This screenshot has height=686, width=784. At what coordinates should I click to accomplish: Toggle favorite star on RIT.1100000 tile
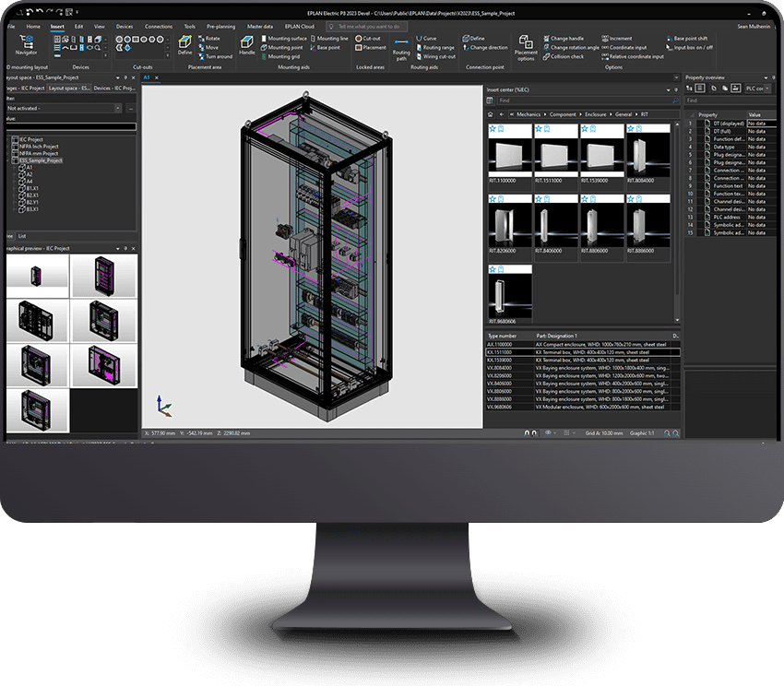(x=493, y=129)
